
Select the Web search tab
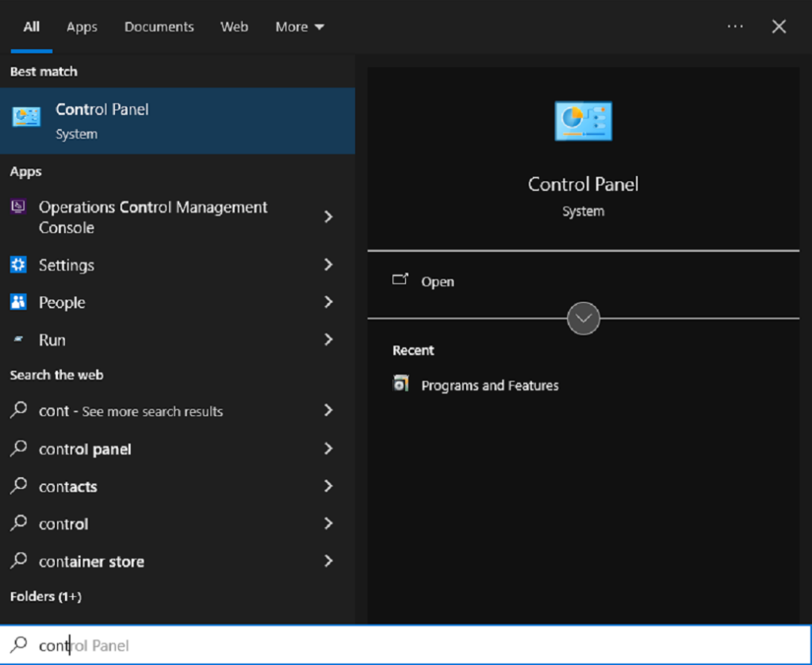pos(234,27)
